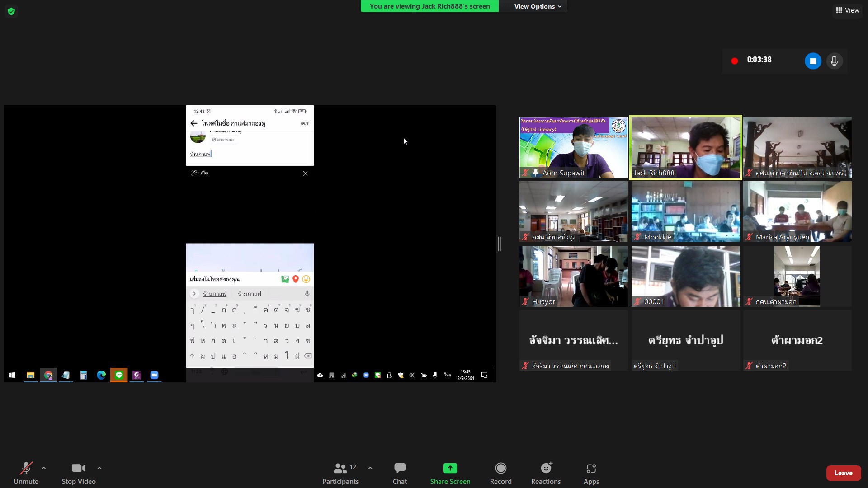This screenshot has height=488, width=868.
Task: Toggle Stop Video camera button
Action: pos(79,469)
